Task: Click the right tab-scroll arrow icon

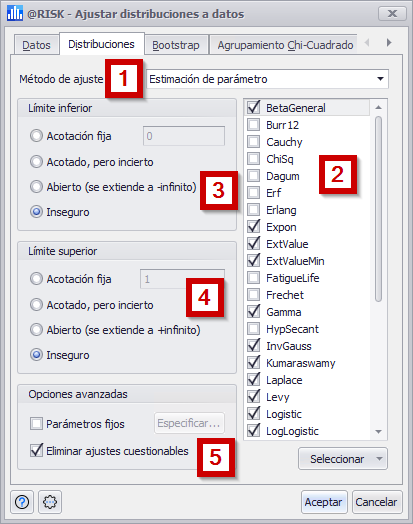Action: pyautogui.click(x=389, y=43)
